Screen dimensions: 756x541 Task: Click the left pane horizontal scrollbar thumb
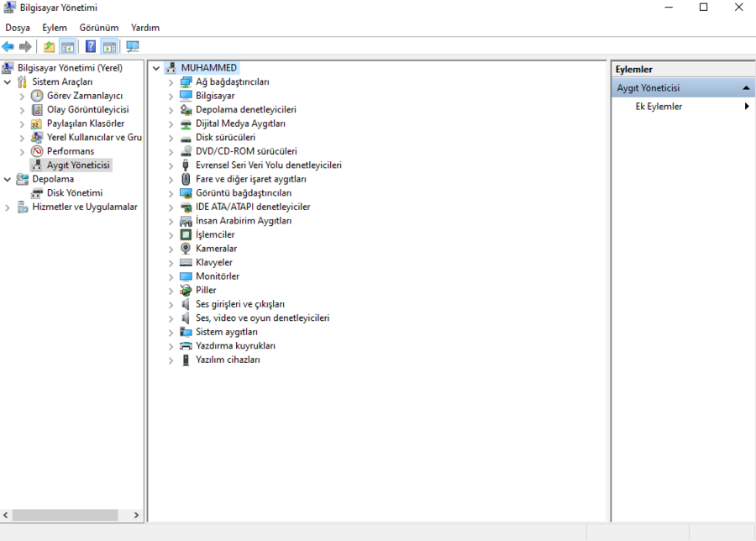coord(65,516)
